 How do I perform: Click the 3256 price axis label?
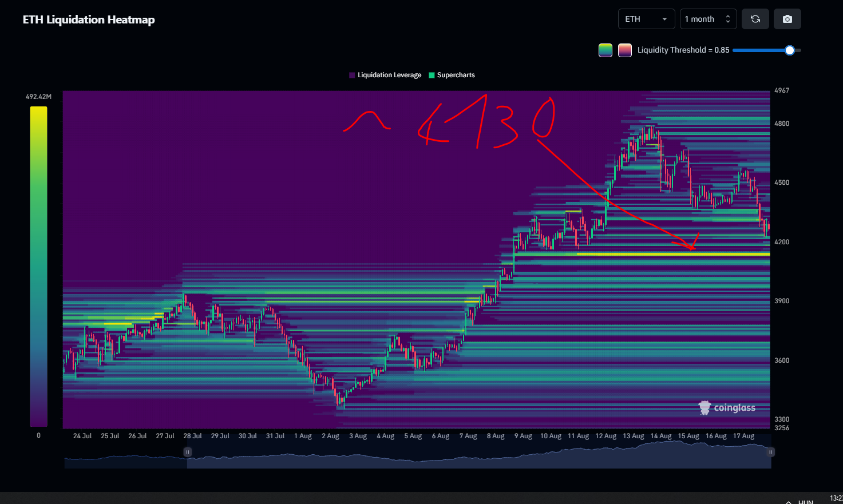[781, 428]
